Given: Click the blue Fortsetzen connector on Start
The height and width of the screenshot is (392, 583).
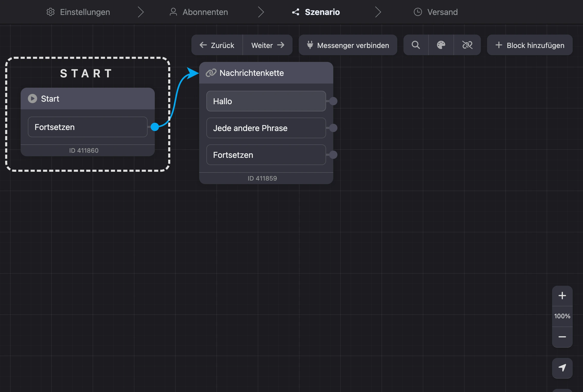Looking at the screenshot, I should click(155, 127).
